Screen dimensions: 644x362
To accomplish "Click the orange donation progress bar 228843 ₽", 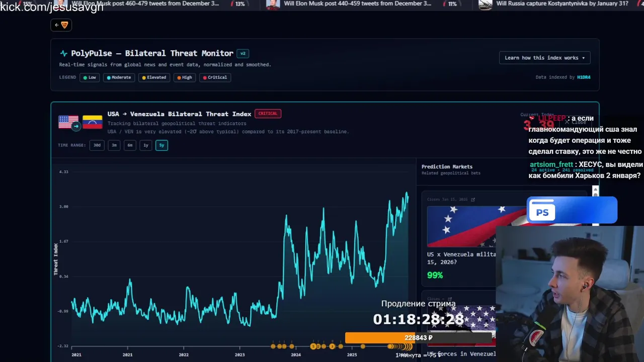I will point(419,338).
